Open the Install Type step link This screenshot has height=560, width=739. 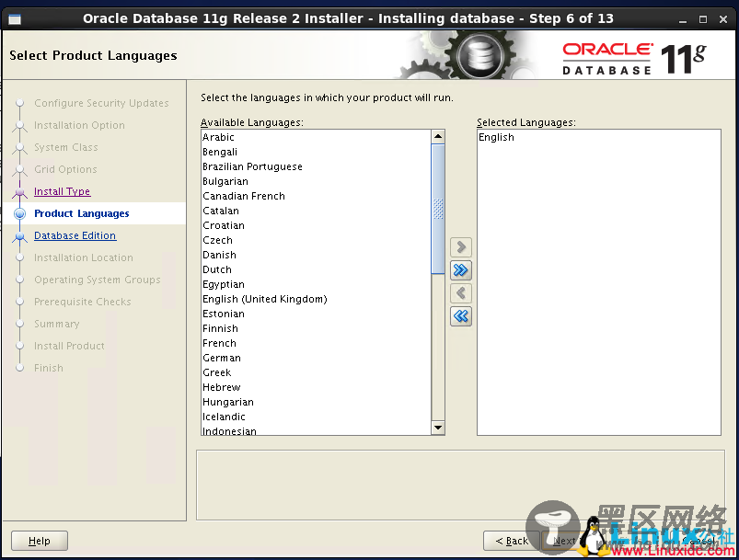[63, 191]
